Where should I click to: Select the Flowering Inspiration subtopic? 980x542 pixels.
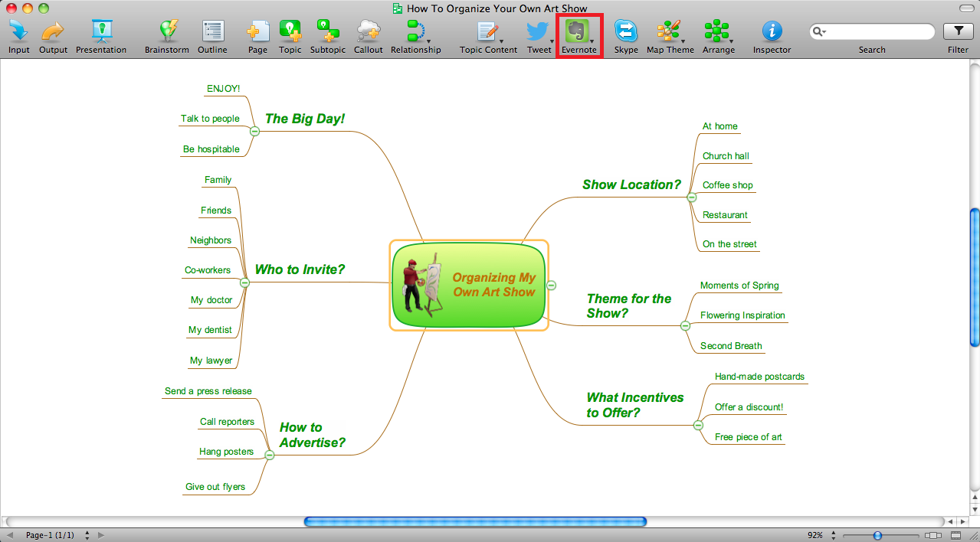(742, 315)
